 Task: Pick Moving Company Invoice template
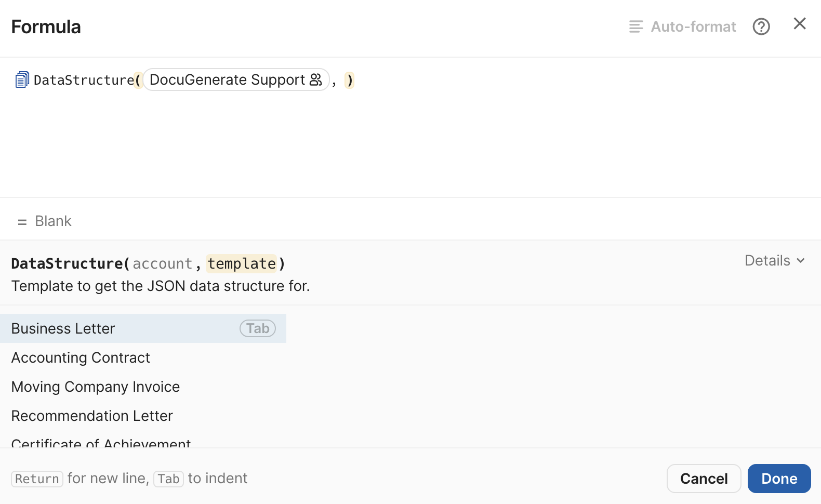point(96,387)
